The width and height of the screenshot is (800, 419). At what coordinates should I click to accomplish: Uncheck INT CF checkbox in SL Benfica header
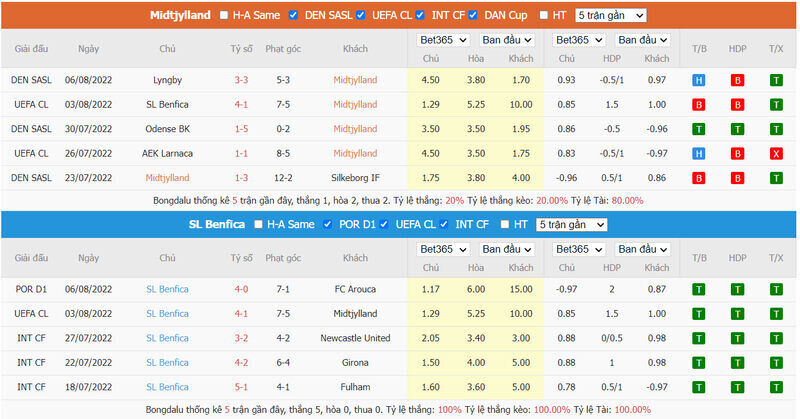click(444, 225)
